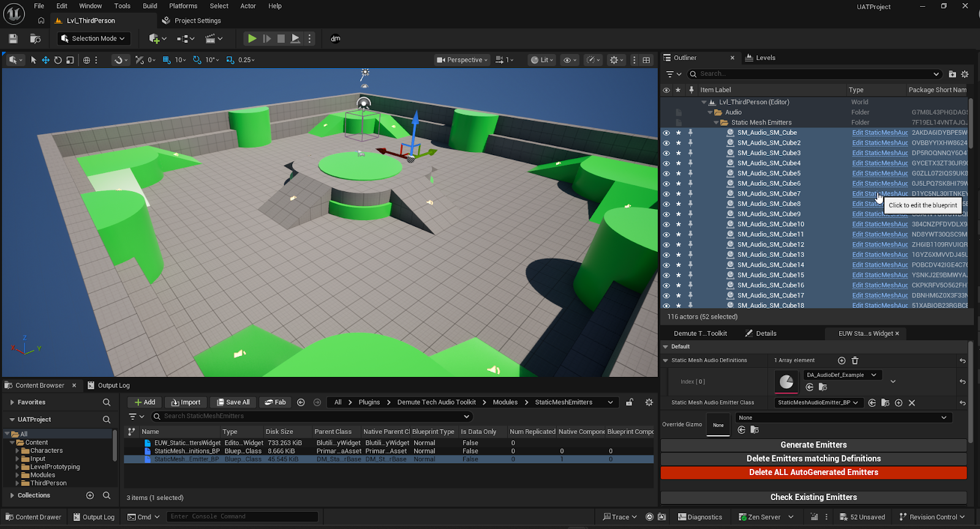The image size is (980, 529).
Task: Open the StaticMeshAudioEmitter_BP class dropdown
Action: pos(818,403)
